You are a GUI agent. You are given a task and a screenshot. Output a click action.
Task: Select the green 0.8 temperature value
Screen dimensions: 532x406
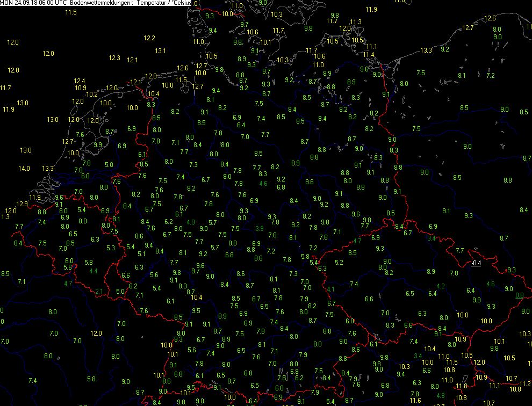(x=519, y=295)
